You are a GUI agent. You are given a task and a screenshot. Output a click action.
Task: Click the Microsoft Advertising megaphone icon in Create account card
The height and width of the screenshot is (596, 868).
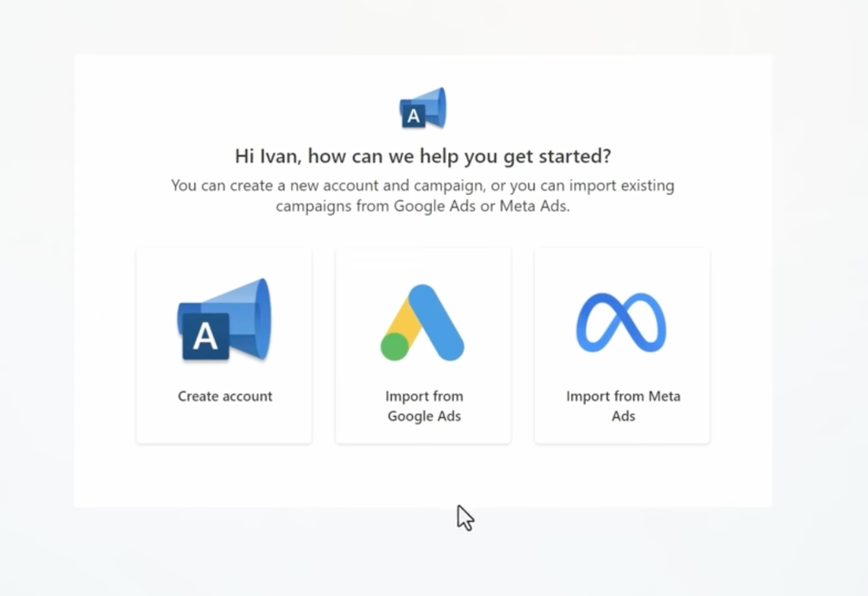click(x=224, y=320)
